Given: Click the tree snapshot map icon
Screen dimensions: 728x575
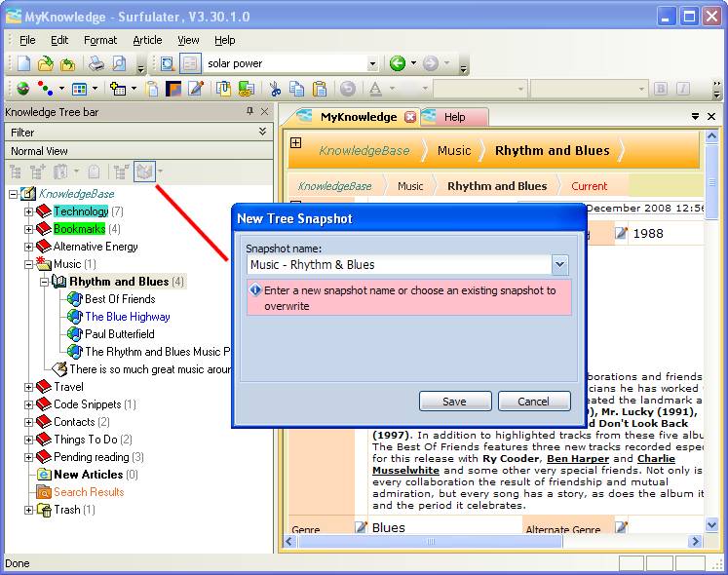Looking at the screenshot, I should point(144,172).
